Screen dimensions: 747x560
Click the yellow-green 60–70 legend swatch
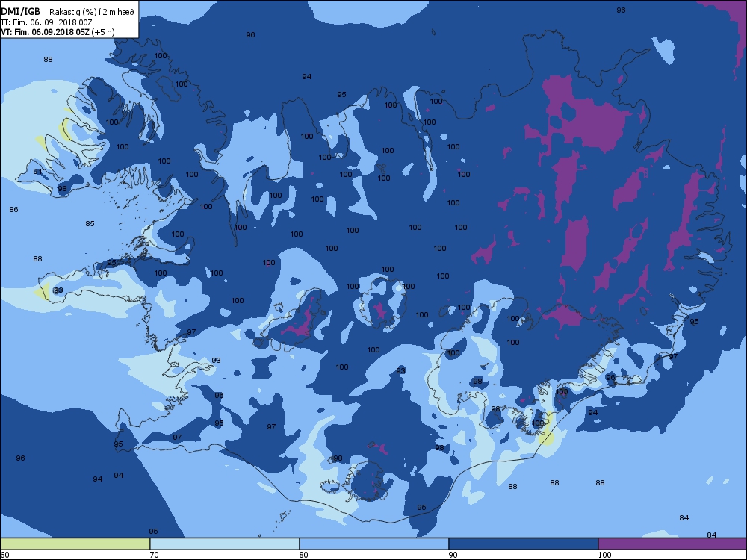tap(75, 544)
